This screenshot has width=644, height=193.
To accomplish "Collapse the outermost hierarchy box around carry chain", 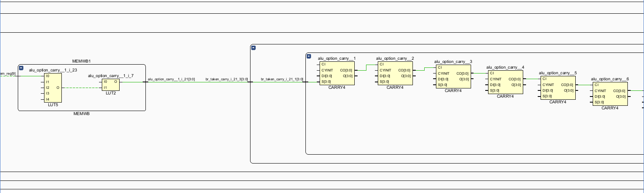I will (253, 48).
